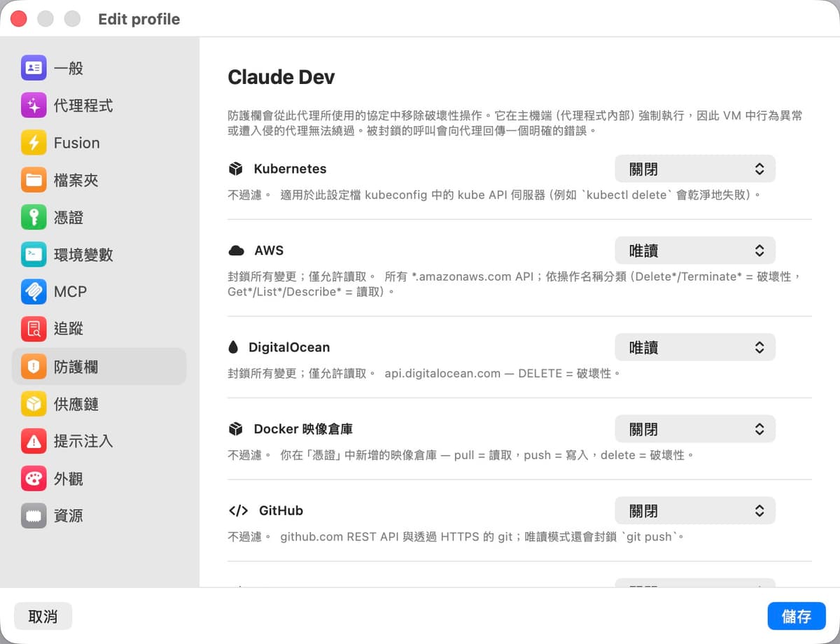Click the Docker 映像倉庫 cube icon
Screen dimensions: 840x644
pos(236,428)
